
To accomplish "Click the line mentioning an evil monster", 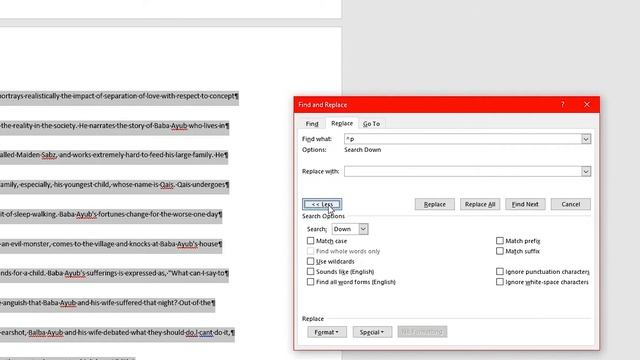I will [111, 244].
